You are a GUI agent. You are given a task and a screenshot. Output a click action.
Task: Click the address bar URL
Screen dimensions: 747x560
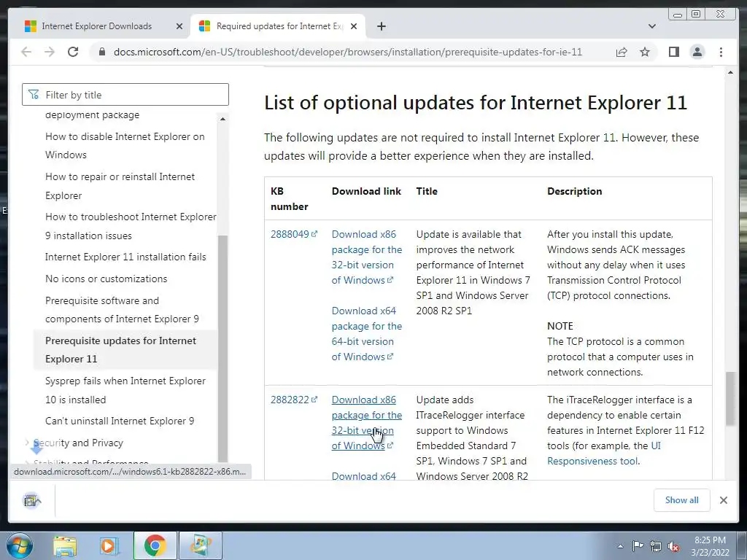[x=348, y=52]
